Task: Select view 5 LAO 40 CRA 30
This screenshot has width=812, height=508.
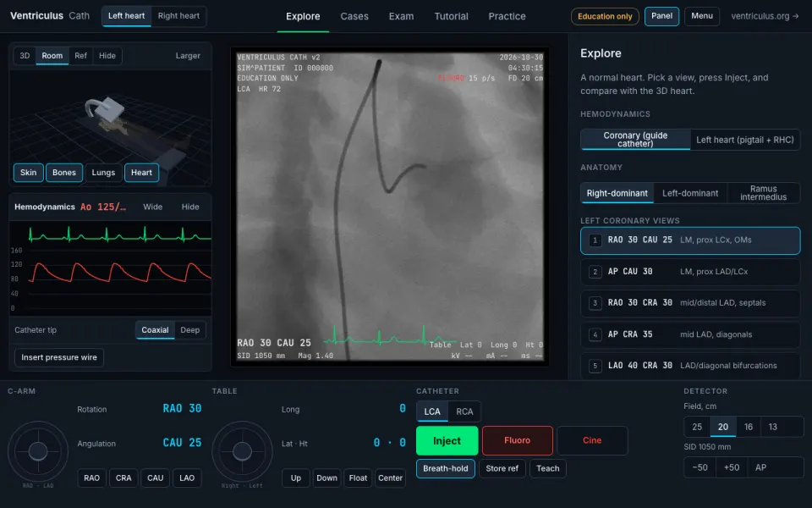Action: (x=690, y=366)
